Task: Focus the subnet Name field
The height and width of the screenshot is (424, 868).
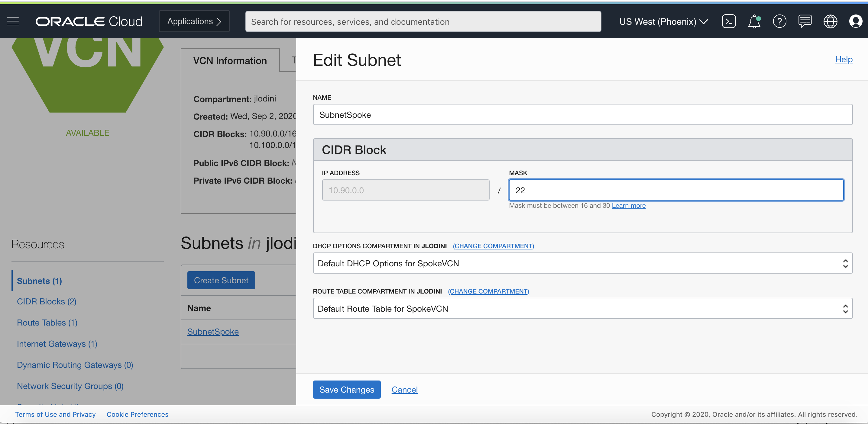Action: point(582,115)
